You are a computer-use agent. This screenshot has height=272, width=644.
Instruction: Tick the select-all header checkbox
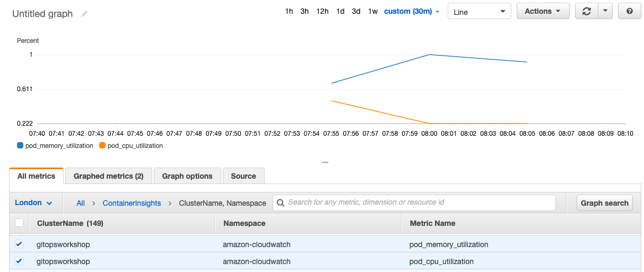pos(19,223)
